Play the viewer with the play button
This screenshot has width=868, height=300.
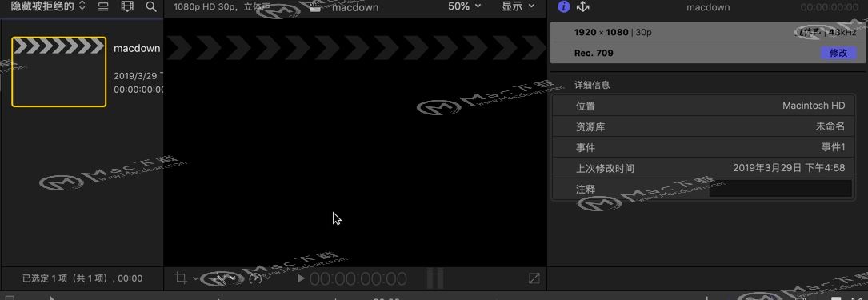pos(301,278)
